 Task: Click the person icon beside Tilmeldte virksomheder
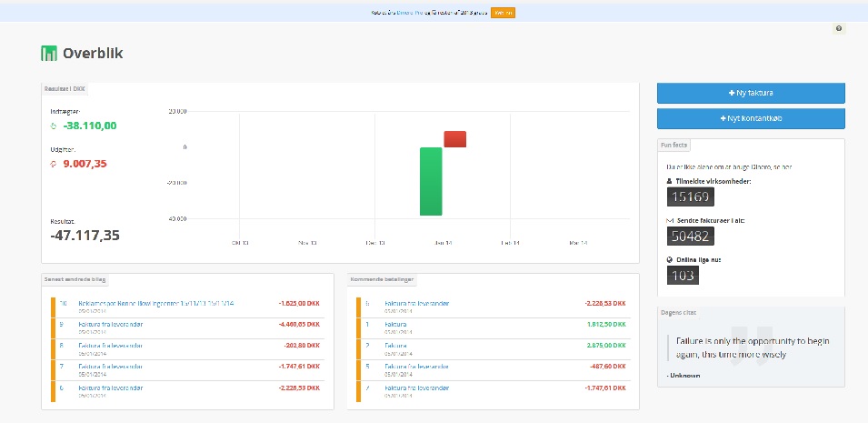click(670, 181)
